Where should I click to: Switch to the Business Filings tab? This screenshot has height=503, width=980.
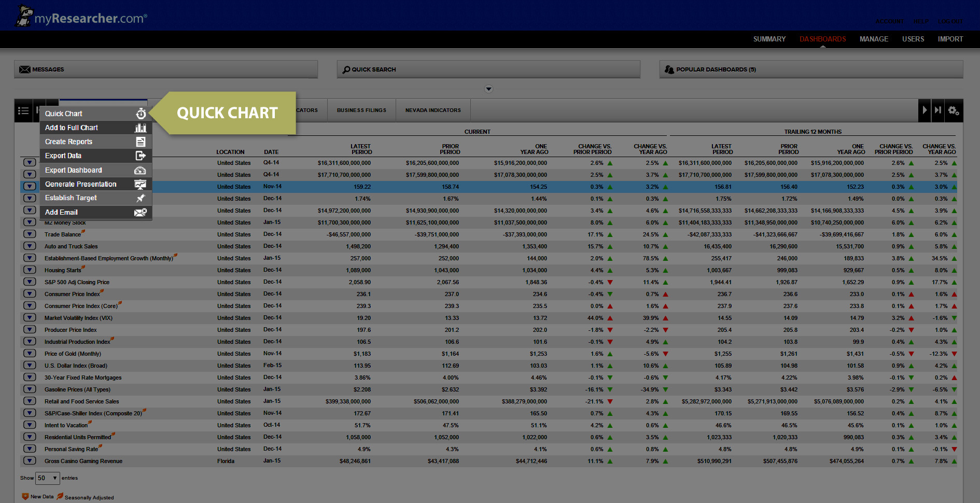(361, 110)
